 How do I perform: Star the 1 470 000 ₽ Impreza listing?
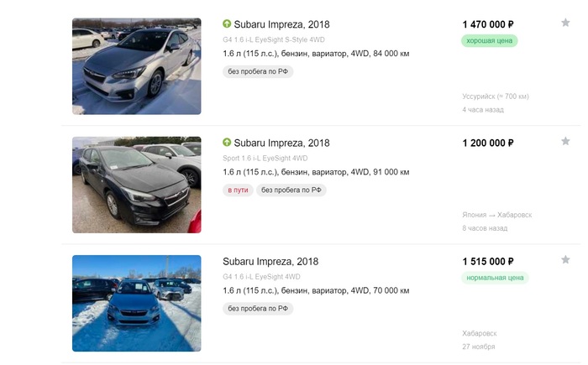click(x=565, y=23)
